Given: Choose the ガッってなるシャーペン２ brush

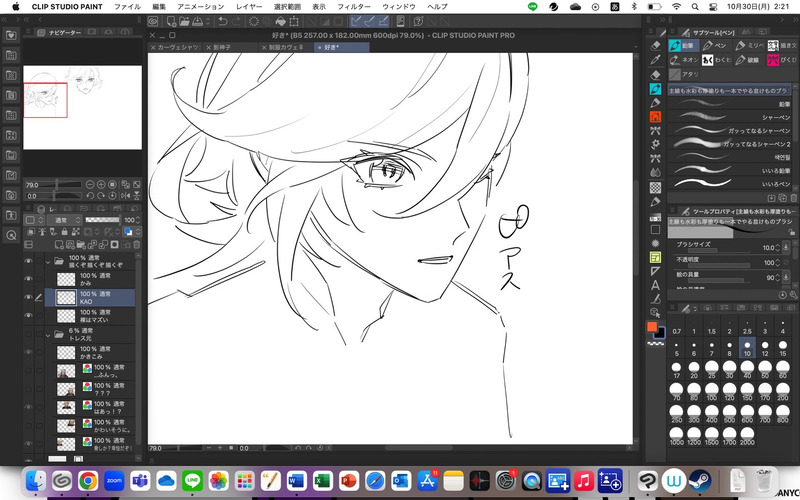Looking at the screenshot, I should (730, 144).
